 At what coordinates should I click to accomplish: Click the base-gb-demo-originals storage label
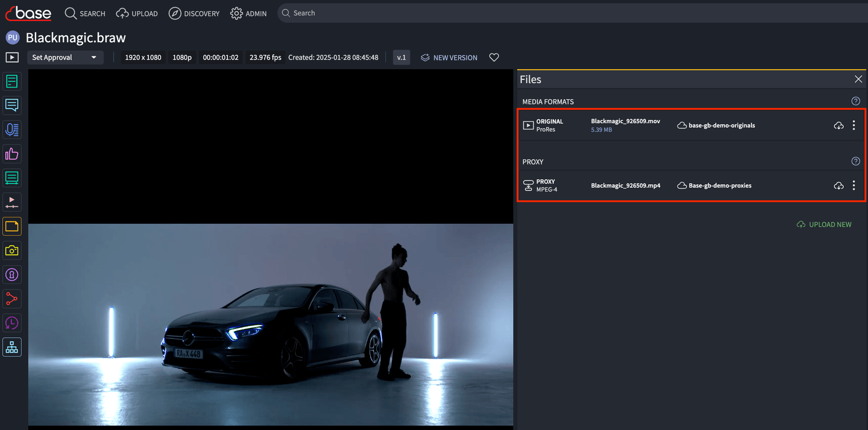point(722,125)
